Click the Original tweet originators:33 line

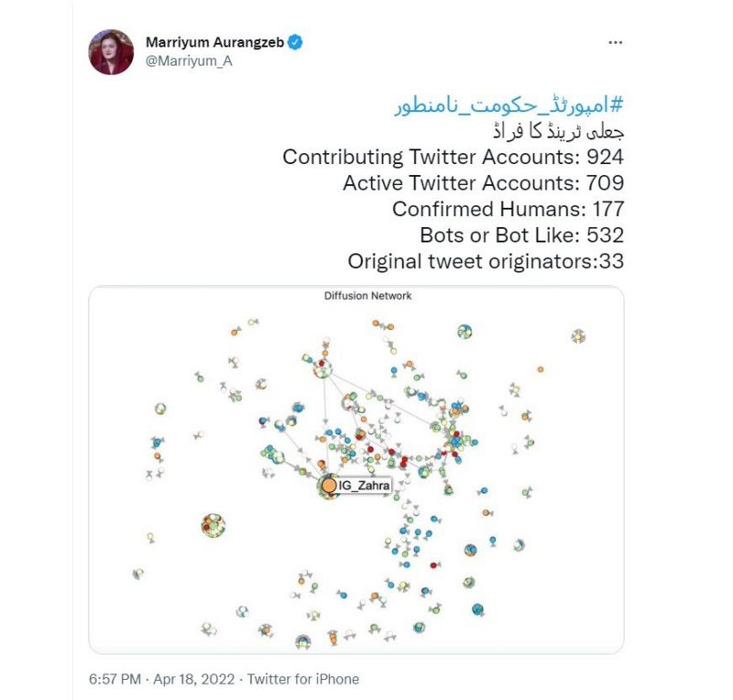(x=486, y=261)
